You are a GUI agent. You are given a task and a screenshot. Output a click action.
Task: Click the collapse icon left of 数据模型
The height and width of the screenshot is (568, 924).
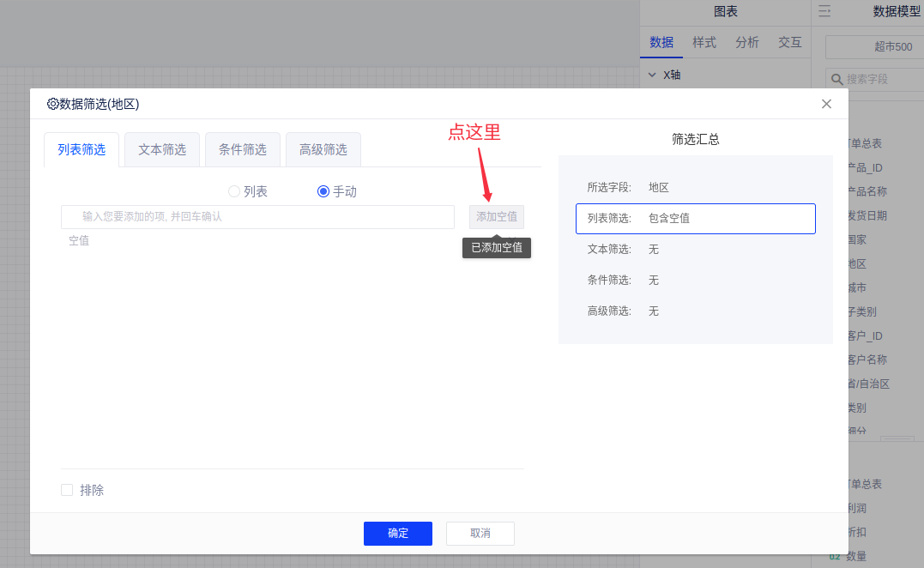pos(824,11)
